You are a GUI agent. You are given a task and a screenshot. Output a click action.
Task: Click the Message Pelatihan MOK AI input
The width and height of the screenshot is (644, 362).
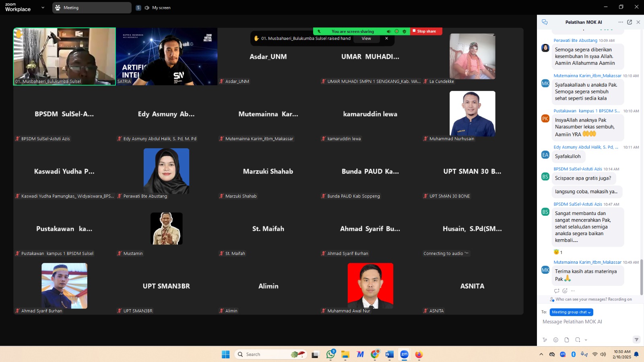click(x=588, y=322)
